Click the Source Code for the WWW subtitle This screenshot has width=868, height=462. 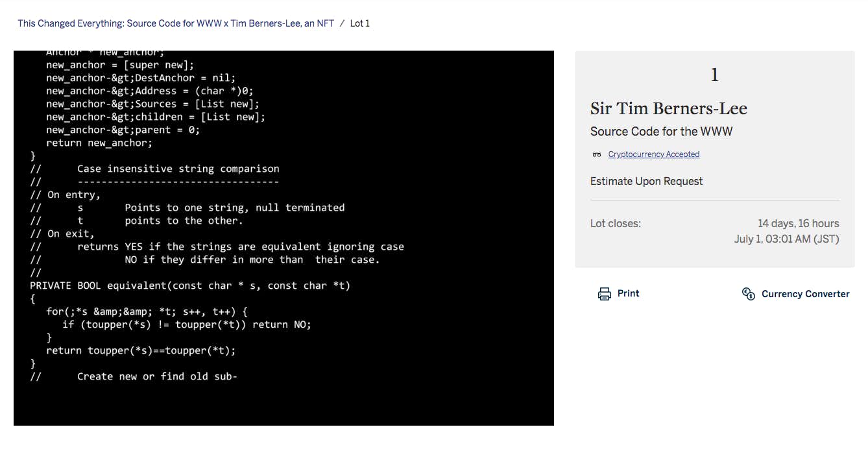[x=661, y=131]
